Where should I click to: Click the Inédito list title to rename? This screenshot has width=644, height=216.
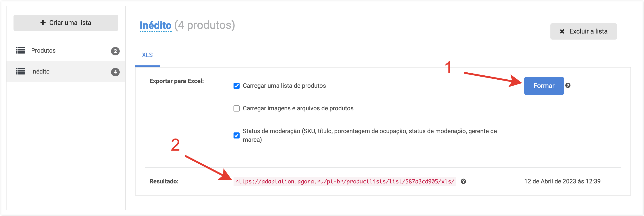click(x=156, y=25)
